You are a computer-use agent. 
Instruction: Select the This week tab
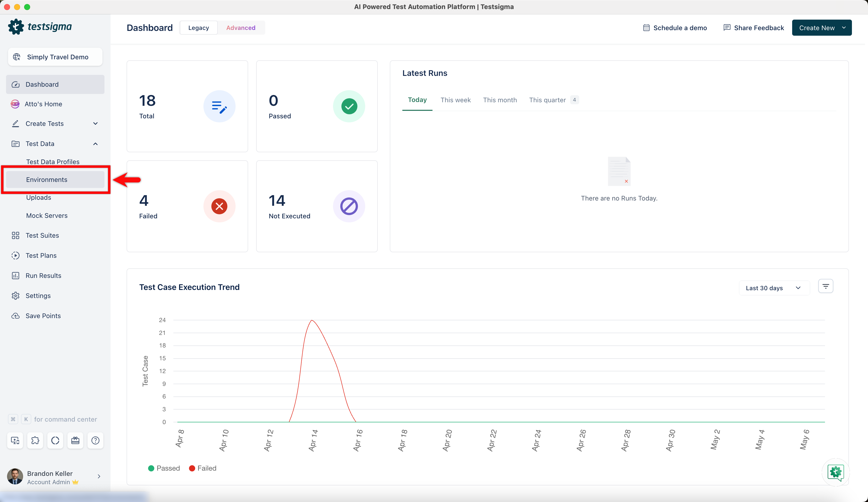click(x=455, y=100)
